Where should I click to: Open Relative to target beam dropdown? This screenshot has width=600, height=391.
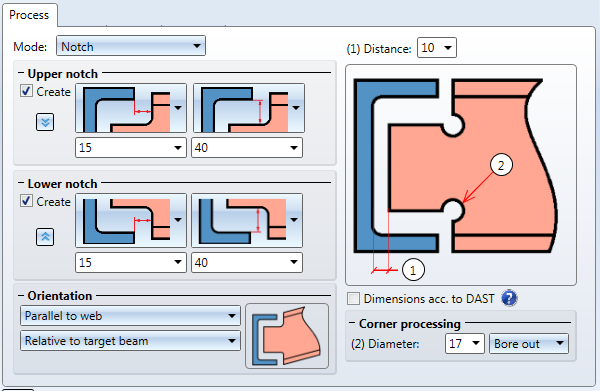pos(130,340)
